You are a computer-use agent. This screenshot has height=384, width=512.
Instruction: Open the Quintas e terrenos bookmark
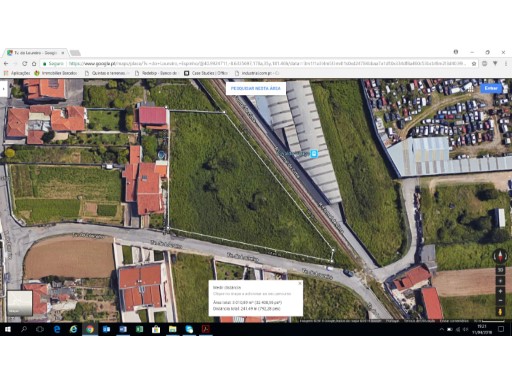(107, 73)
